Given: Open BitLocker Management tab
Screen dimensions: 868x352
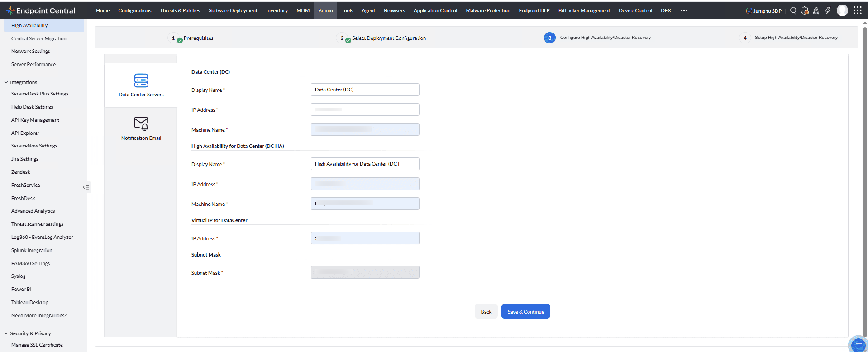Looking at the screenshot, I should coord(584,10).
